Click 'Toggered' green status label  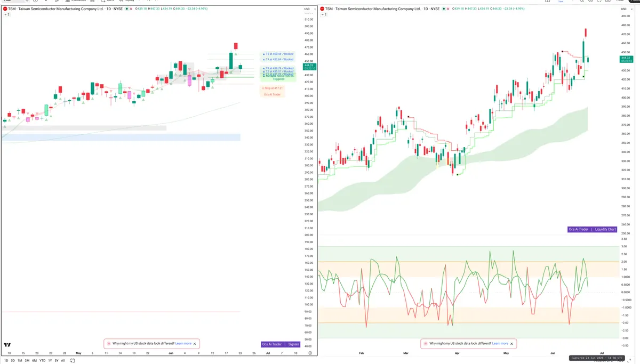(278, 79)
